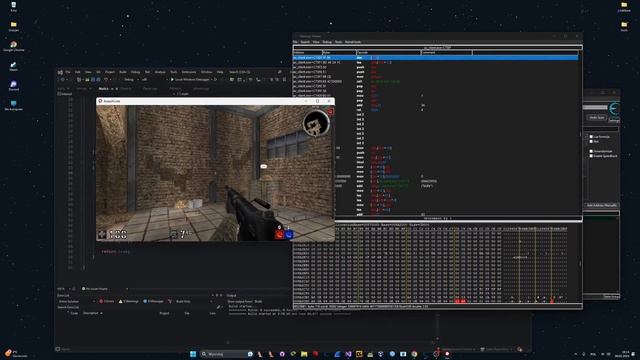Start Local Windows Debugger in Visual Studio

[191, 80]
